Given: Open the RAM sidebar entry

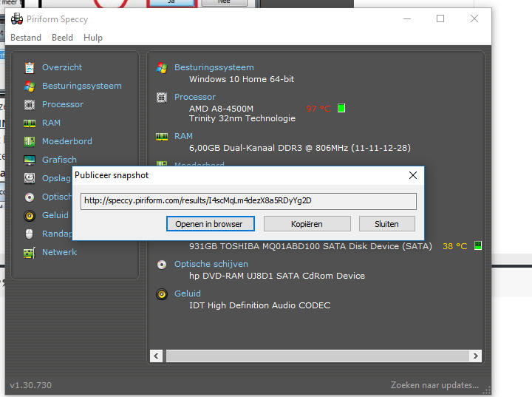Looking at the screenshot, I should (51, 123).
